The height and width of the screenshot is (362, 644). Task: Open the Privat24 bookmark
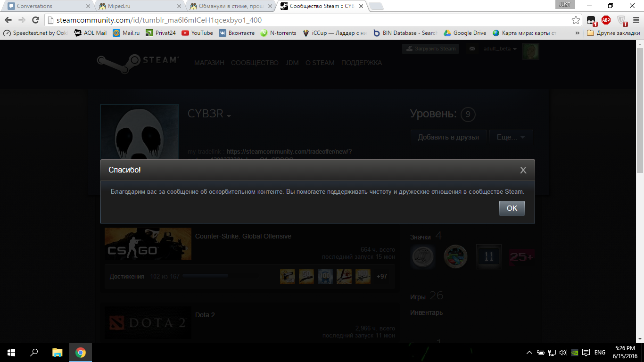tap(161, 33)
